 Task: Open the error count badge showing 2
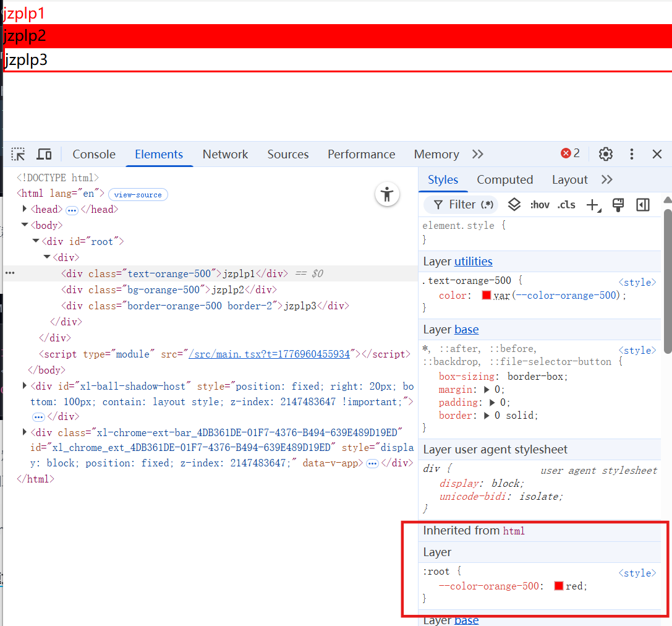click(x=571, y=153)
